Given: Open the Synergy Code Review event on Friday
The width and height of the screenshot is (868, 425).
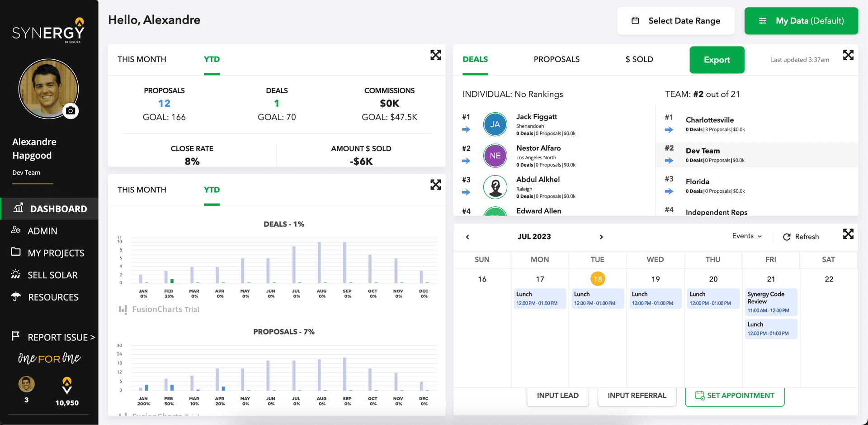Looking at the screenshot, I should (x=770, y=302).
